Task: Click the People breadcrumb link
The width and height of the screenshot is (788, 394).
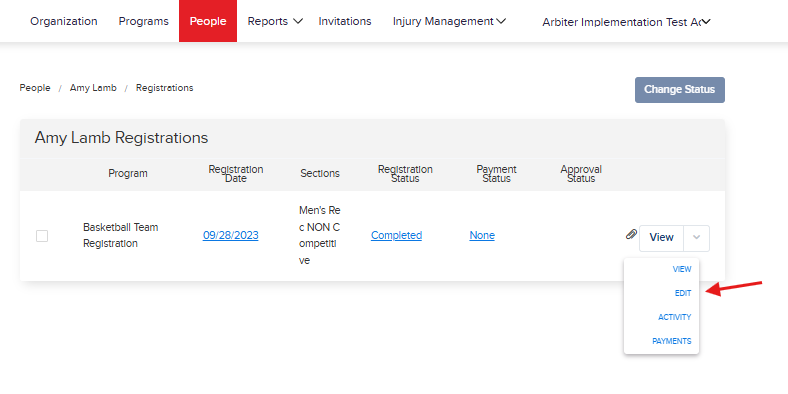Action: [35, 88]
